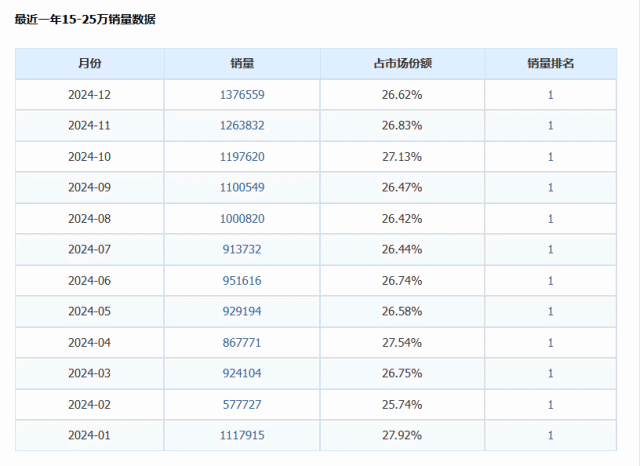Select month cell 2024-01
The image size is (640, 466).
click(89, 435)
